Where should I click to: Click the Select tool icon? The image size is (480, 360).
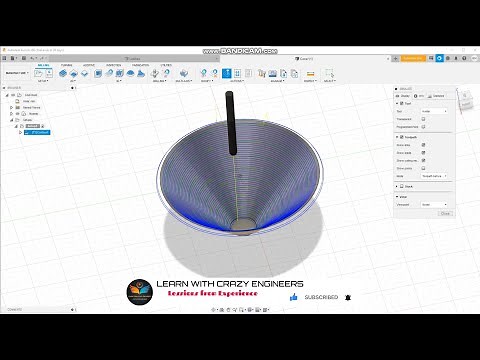pyautogui.click(x=329, y=73)
